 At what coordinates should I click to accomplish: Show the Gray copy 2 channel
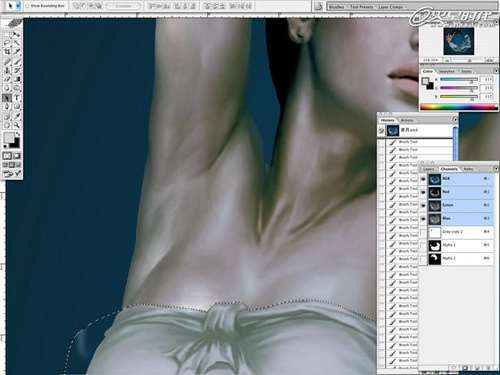point(423,232)
